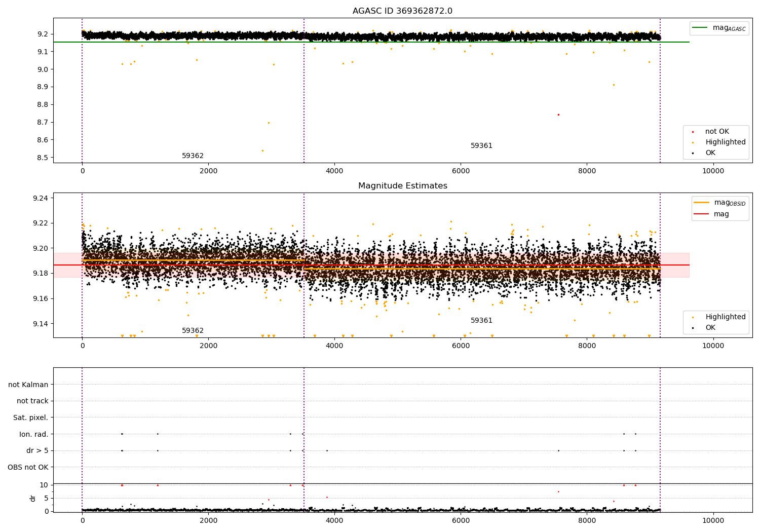
Task: Click the '8.9' y-tick in the top plot
Action: coord(44,87)
